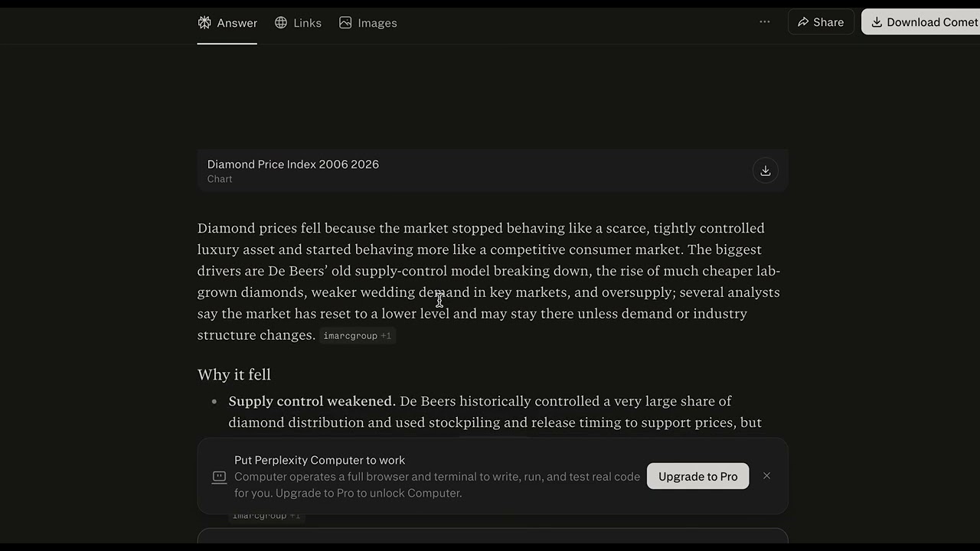This screenshot has height=551, width=980.
Task: Open the three-dot more options menu
Action: 764,22
